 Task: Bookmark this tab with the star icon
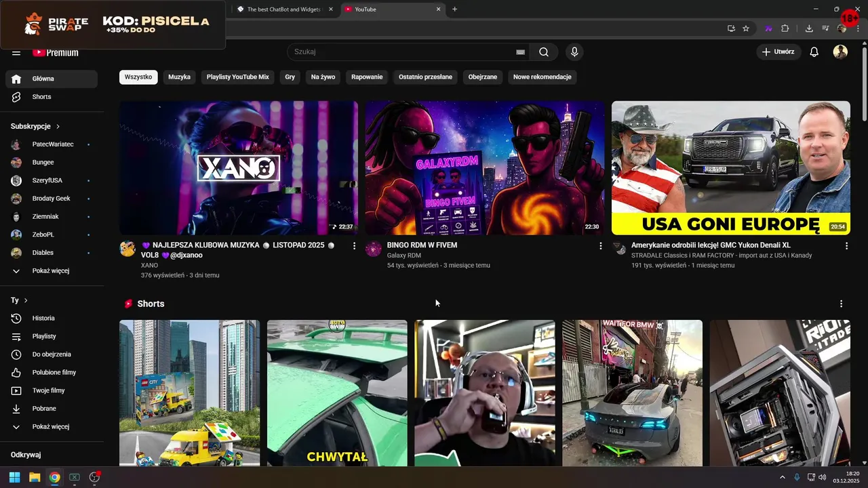[746, 28]
